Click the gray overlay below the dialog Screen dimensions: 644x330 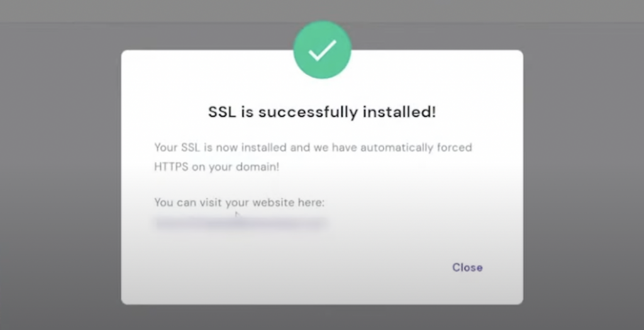click(x=322, y=317)
